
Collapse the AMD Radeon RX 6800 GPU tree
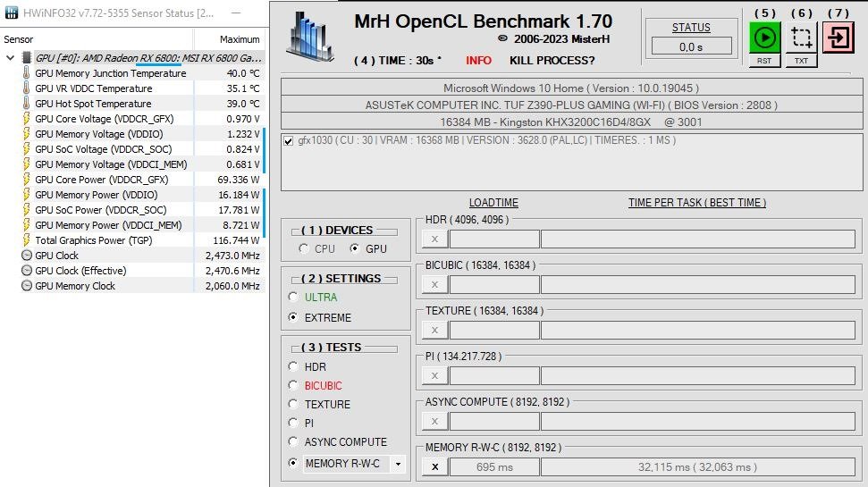pos(10,57)
